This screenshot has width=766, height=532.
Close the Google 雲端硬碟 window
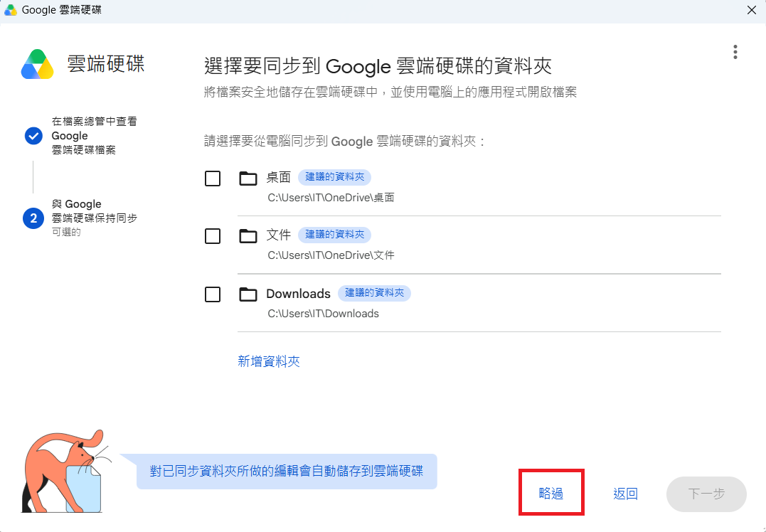(752, 10)
